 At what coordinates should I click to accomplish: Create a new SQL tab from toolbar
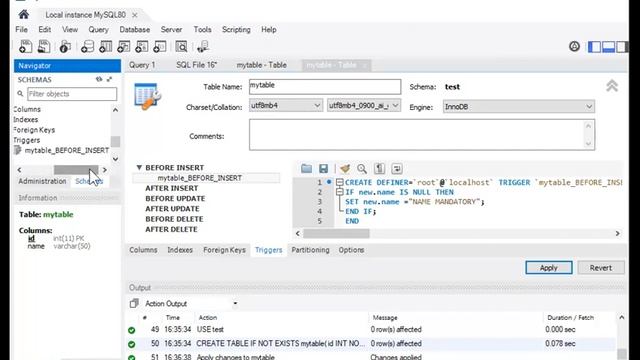pos(25,47)
